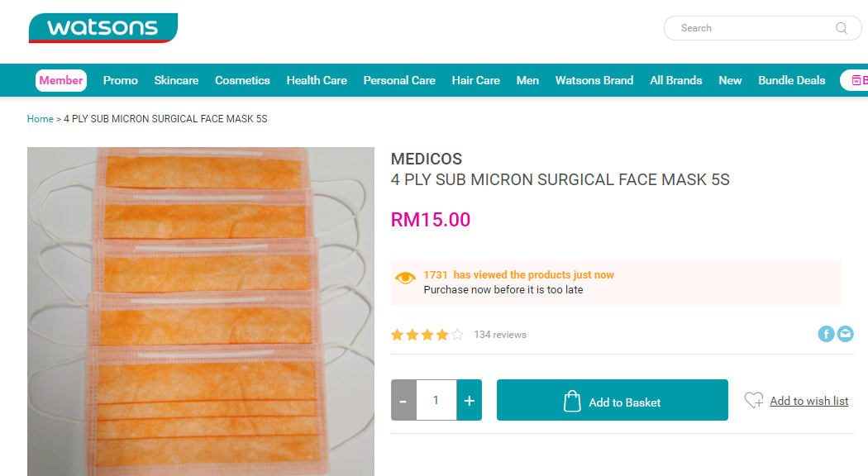Click the quantity input field

click(436, 401)
